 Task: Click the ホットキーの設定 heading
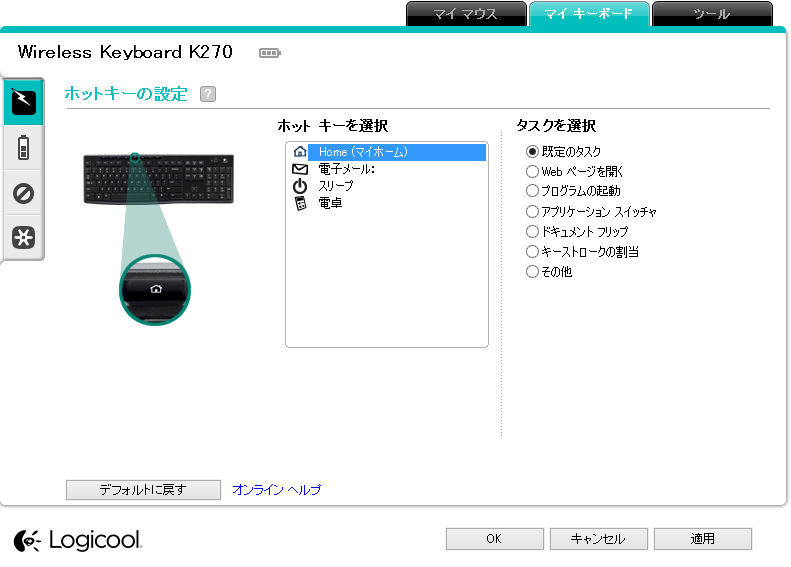pyautogui.click(x=126, y=94)
